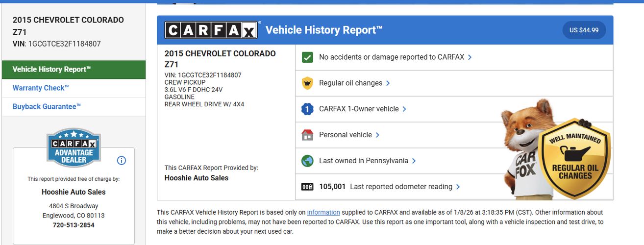The image size is (644, 245).
Task: Click the globe icon beside Last owned
Action: pyautogui.click(x=307, y=161)
